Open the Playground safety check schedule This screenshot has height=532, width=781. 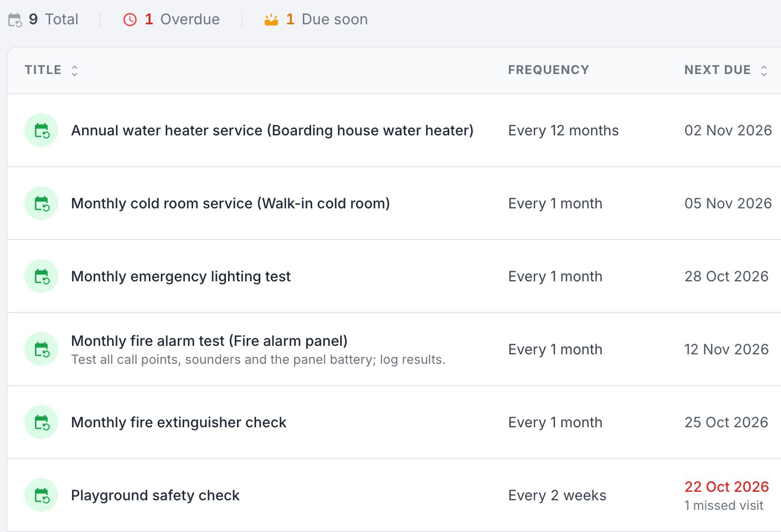(x=156, y=495)
